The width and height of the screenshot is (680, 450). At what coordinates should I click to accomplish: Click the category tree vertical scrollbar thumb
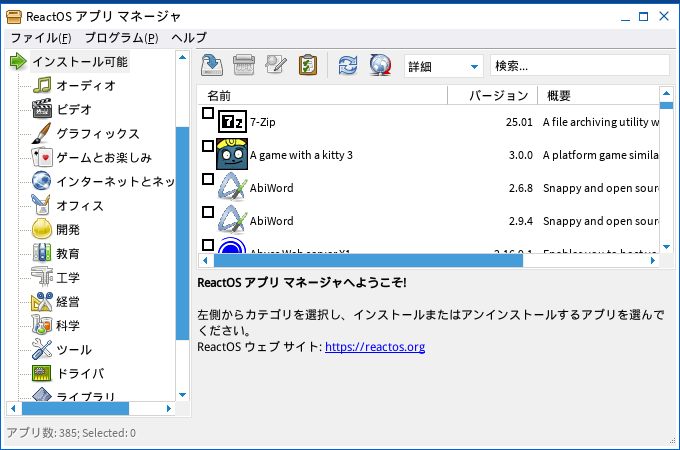[x=183, y=233]
